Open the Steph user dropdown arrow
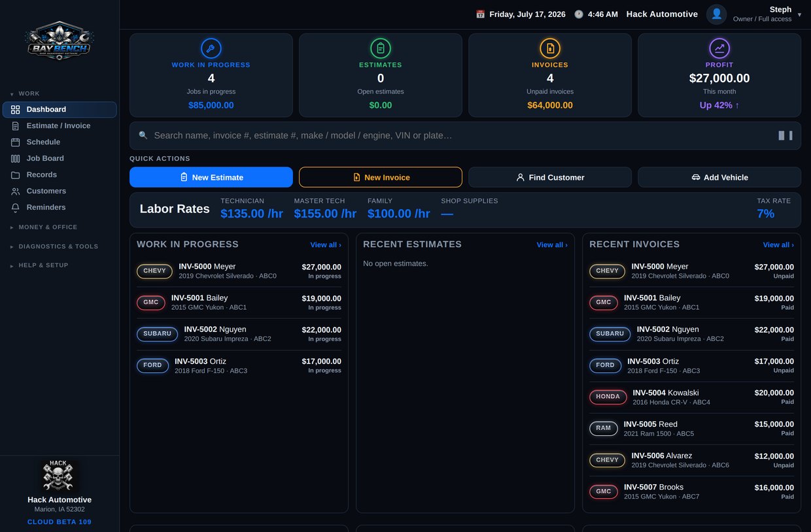The width and height of the screenshot is (811, 532). tap(799, 14)
